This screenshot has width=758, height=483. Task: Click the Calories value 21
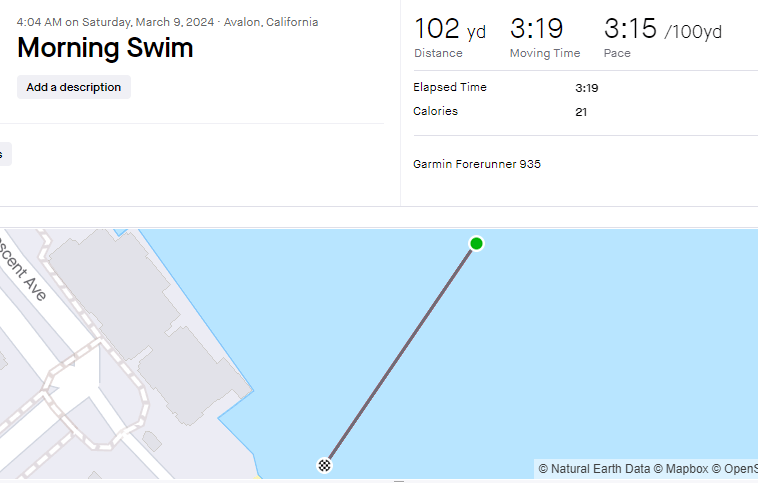581,112
